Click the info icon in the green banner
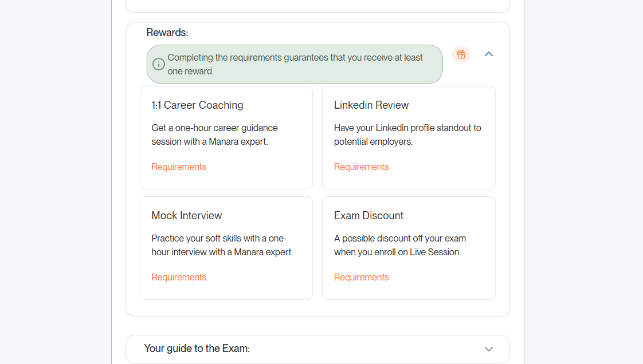The image size is (643, 364). coord(159,64)
